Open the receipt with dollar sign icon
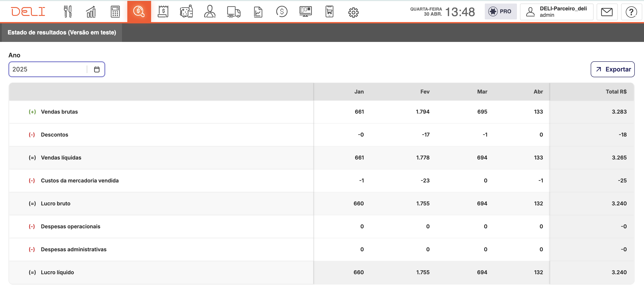644x289 pixels. click(x=163, y=11)
